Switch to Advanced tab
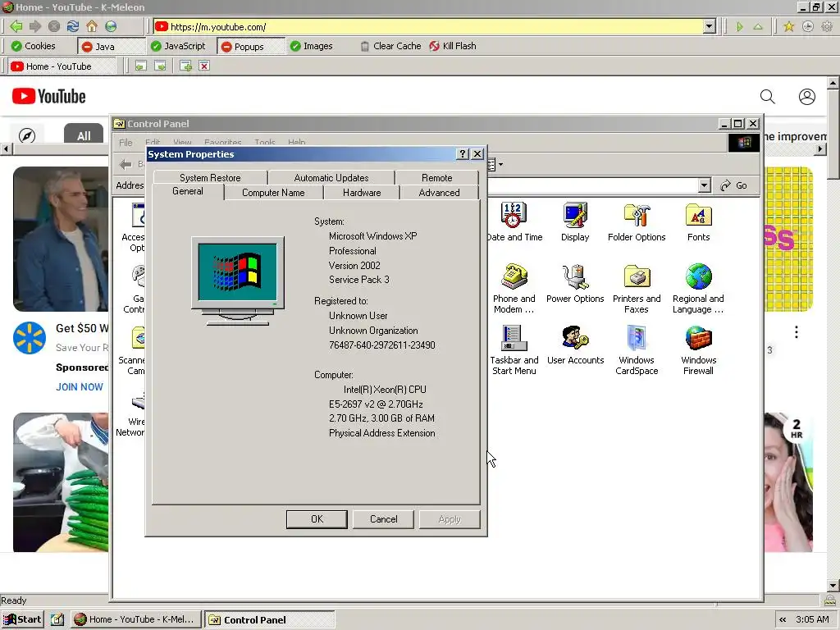Screen dimensions: 840x630 (x=439, y=193)
